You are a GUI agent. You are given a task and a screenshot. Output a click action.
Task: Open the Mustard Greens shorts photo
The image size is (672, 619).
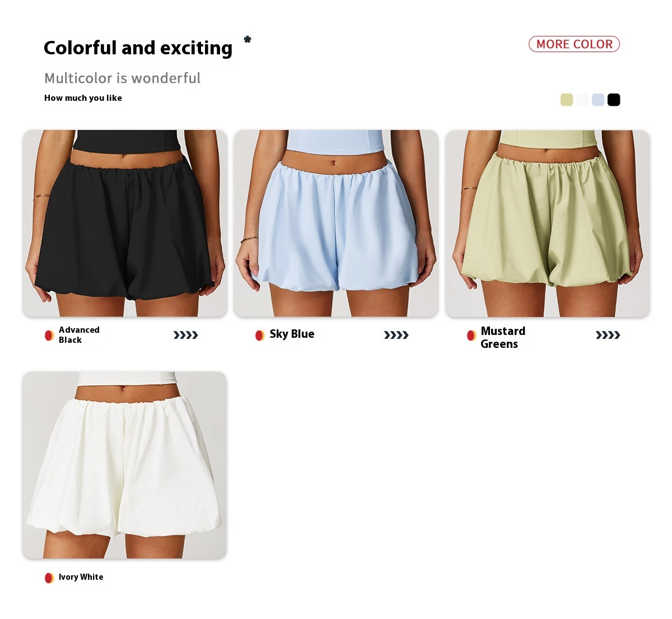click(548, 224)
